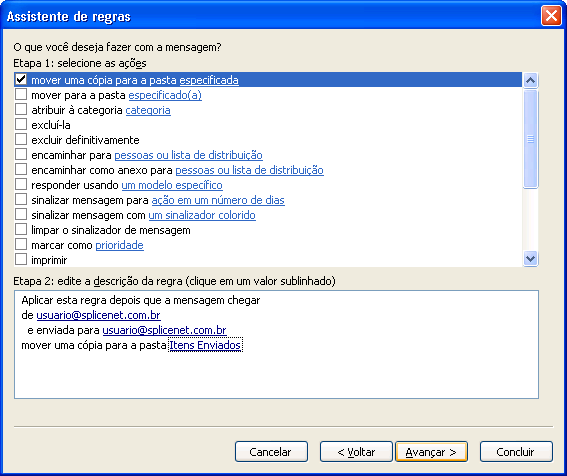
Task: Uncheck 'mover uma cópia para a pasta' checkbox
Action: coord(21,79)
